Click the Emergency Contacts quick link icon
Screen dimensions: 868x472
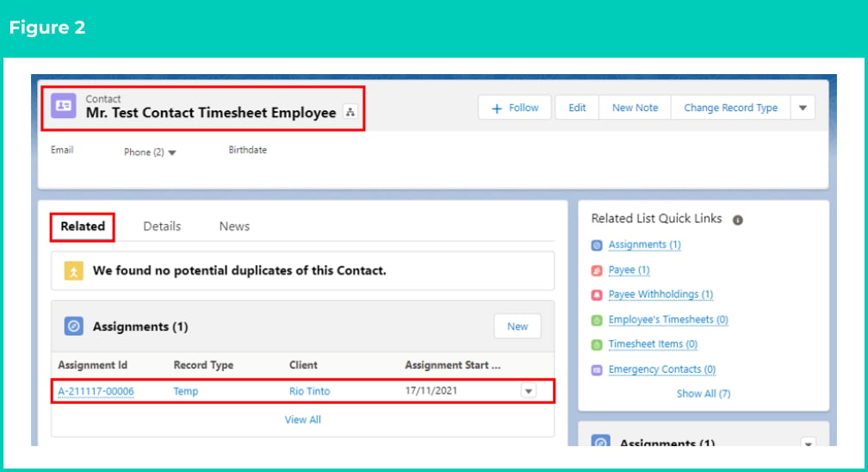pos(597,370)
